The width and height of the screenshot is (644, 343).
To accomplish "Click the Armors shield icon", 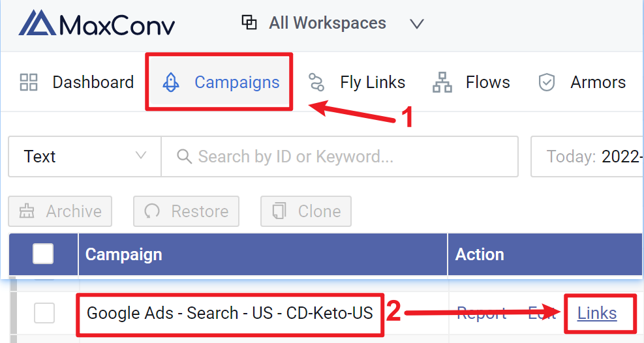I will click(547, 82).
